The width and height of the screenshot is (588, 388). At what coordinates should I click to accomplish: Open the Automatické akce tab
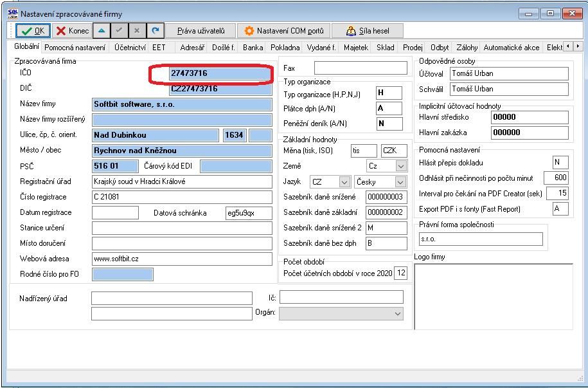tap(511, 48)
